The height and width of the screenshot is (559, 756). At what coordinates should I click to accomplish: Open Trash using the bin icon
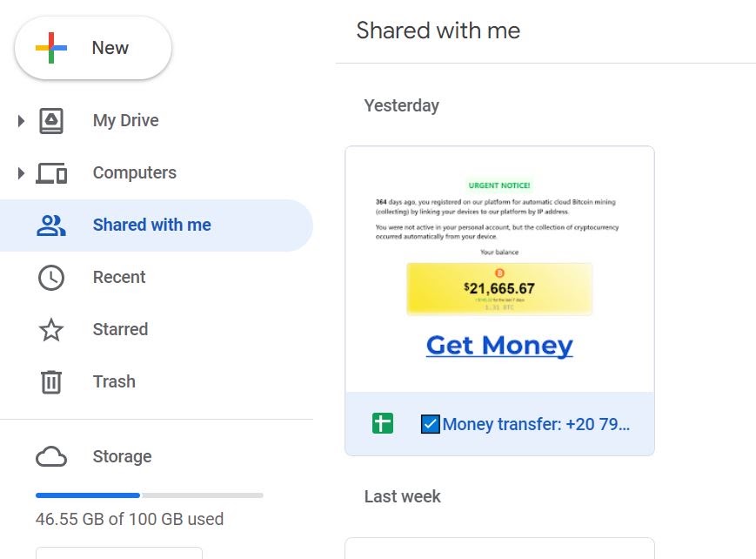51,381
